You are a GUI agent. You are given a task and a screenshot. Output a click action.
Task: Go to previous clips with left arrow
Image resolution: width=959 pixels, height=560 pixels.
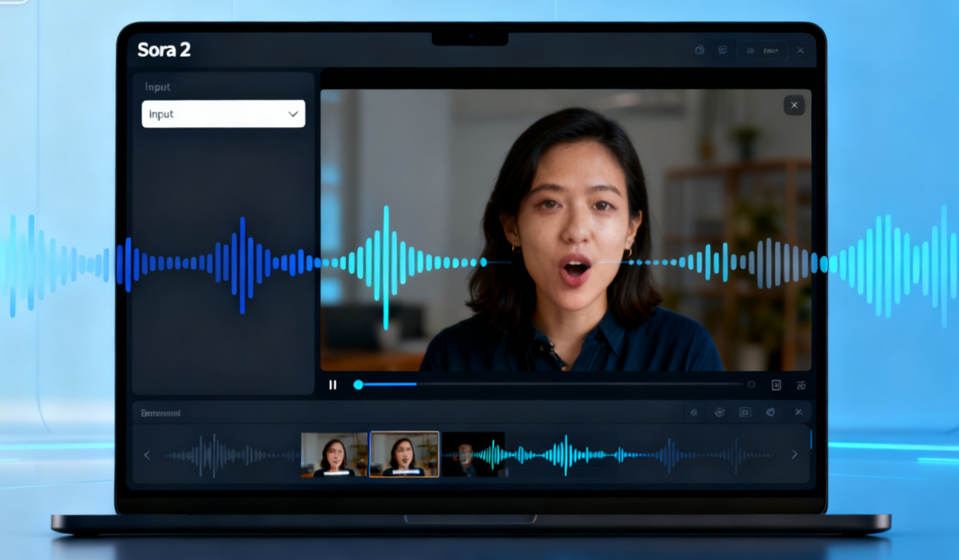point(147,455)
